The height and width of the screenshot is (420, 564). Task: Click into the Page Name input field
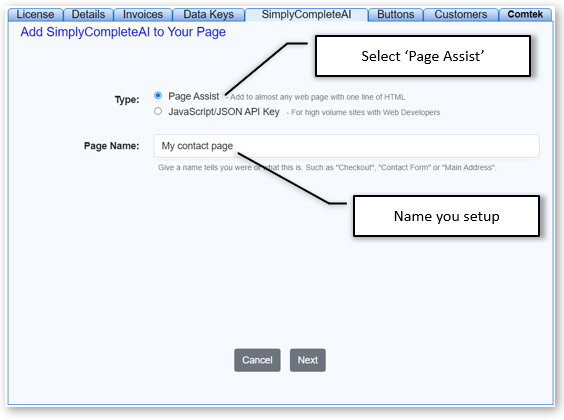(x=347, y=146)
